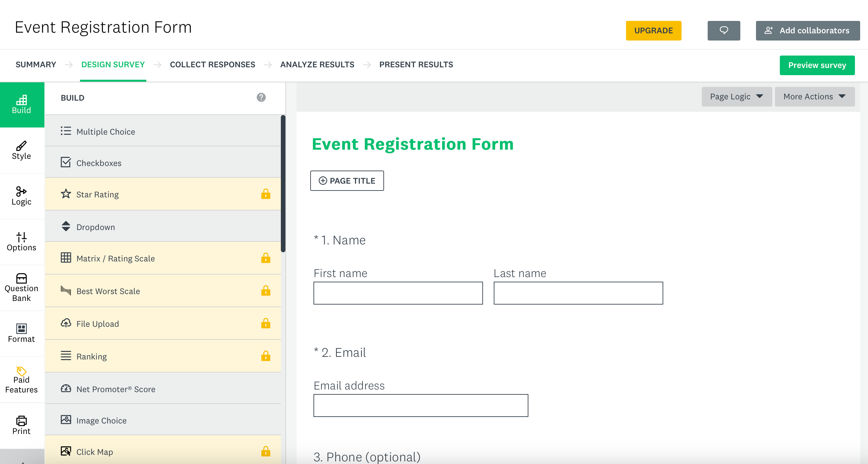The width and height of the screenshot is (868, 464).
Task: Expand the Page Logic dropdown
Action: pos(736,97)
